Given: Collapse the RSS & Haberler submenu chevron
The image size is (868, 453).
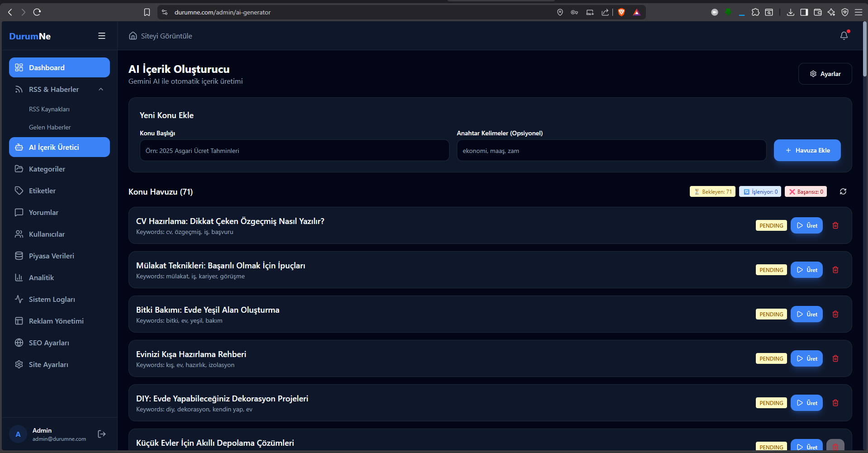Looking at the screenshot, I should (x=101, y=89).
